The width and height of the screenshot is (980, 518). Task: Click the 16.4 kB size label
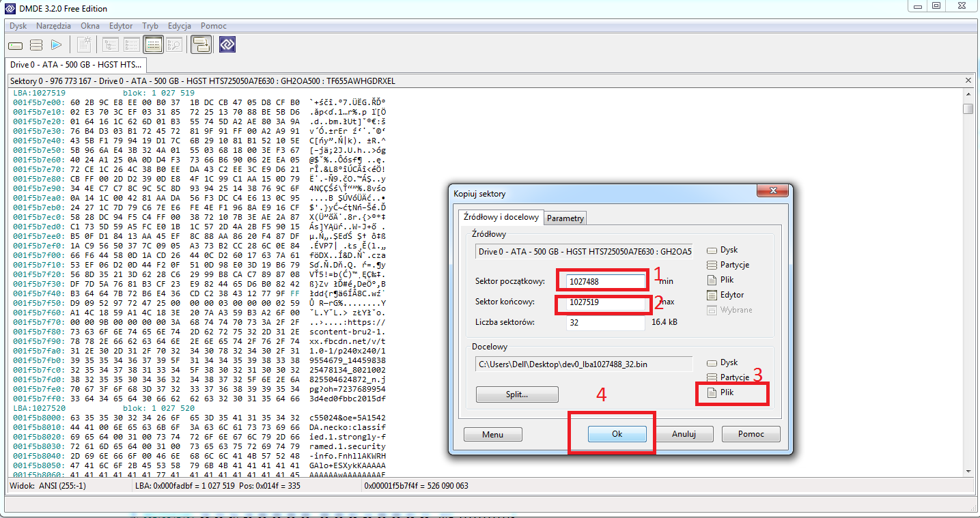pyautogui.click(x=664, y=321)
